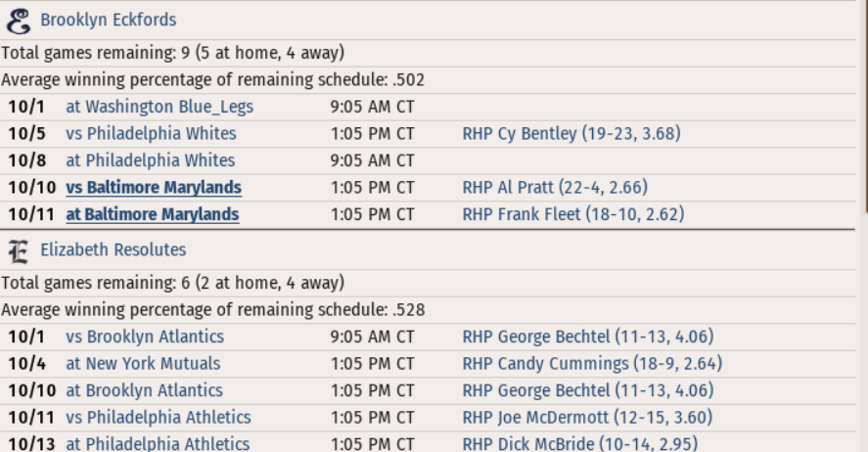Open the Elizabeth Resolutes team page link
Image resolution: width=868 pixels, height=452 pixels.
pyautogui.click(x=113, y=250)
